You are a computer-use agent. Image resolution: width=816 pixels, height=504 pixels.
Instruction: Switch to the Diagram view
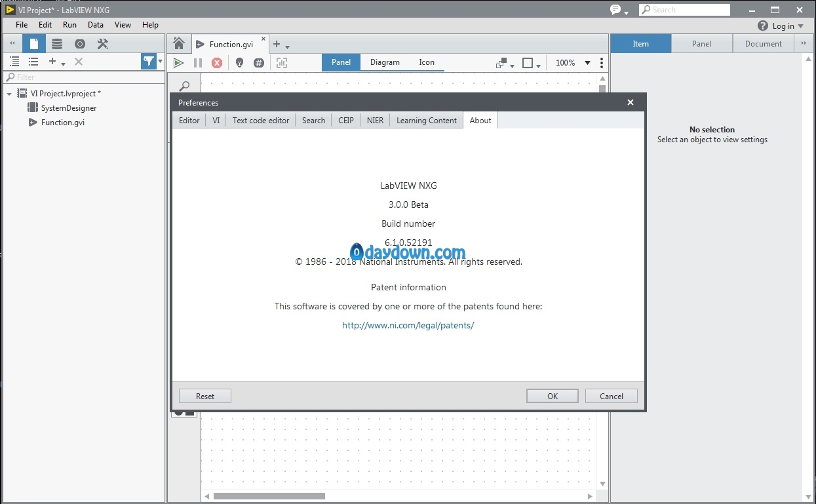[385, 62]
